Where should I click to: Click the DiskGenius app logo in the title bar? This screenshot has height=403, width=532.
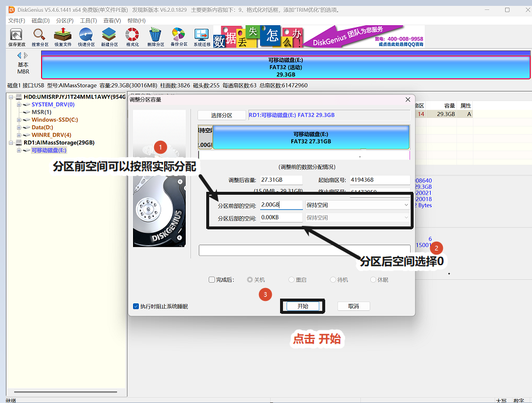(x=12, y=9)
